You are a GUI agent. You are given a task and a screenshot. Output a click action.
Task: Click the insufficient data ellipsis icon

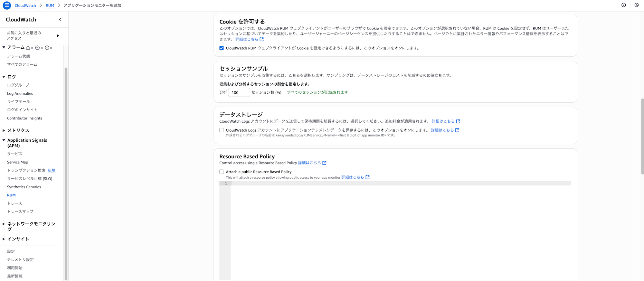[x=47, y=48]
